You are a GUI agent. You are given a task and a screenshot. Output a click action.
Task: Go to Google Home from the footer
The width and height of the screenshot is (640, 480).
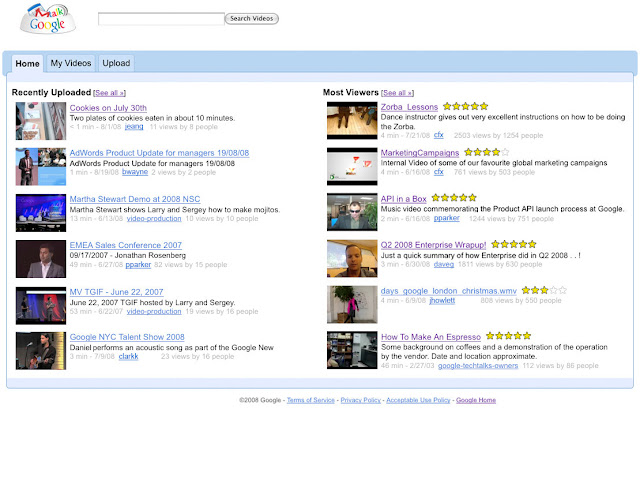point(476,400)
